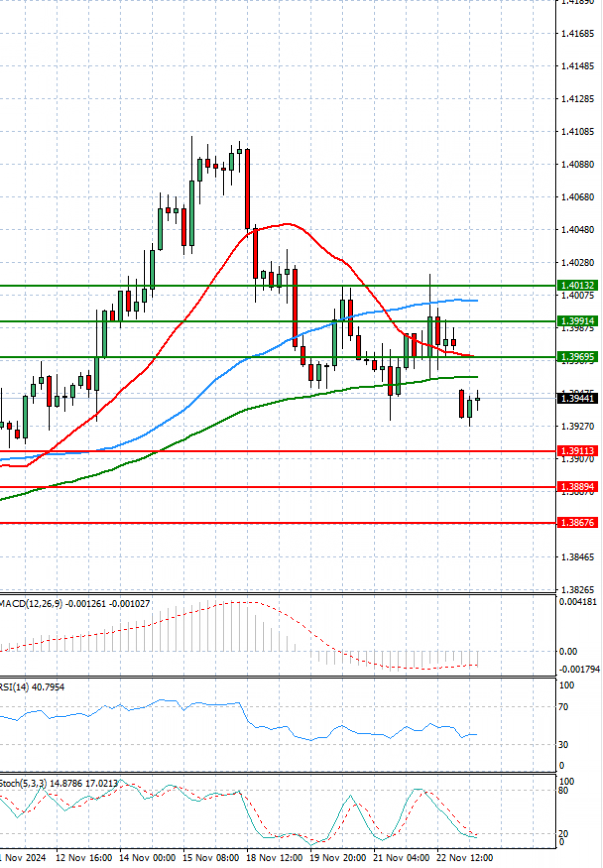Click the red 1.38894 support price tag
This screenshot has width=603, height=868.
coord(577,487)
